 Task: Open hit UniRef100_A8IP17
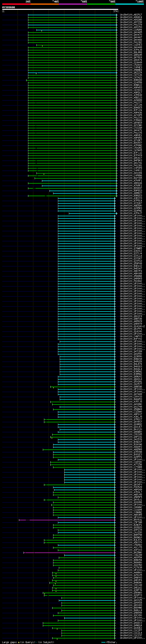[131, 15]
